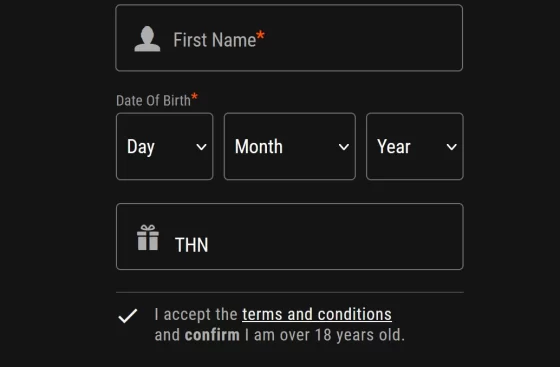Click the Day dropdown chevron arrow
560x367 pixels.
pos(201,147)
